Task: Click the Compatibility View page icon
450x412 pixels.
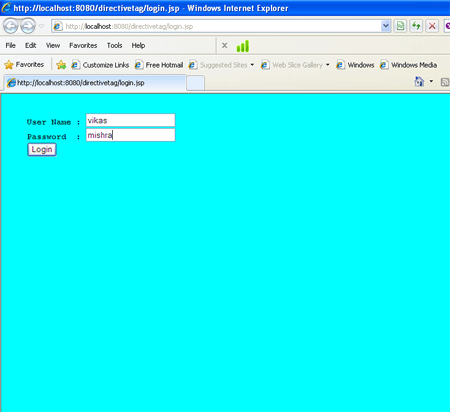Action: [401, 26]
